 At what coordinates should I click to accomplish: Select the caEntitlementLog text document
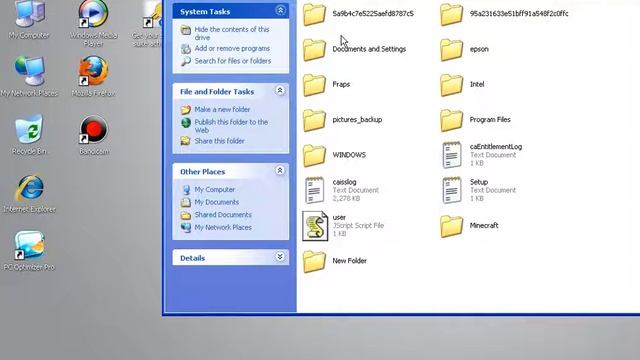(482, 155)
